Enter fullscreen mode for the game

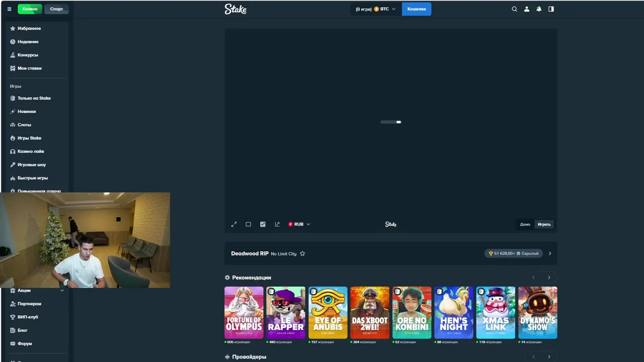pyautogui.click(x=234, y=224)
